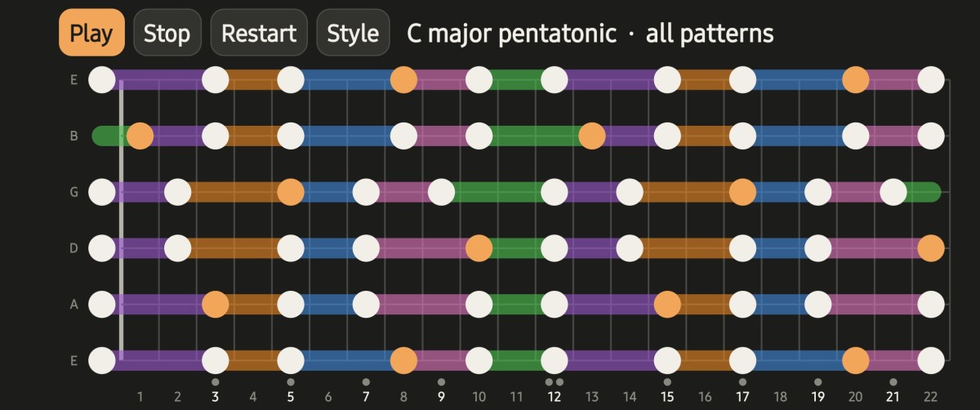This screenshot has height=410, width=980.
Task: Select the orange root note at A string fret 3
Action: click(x=215, y=304)
